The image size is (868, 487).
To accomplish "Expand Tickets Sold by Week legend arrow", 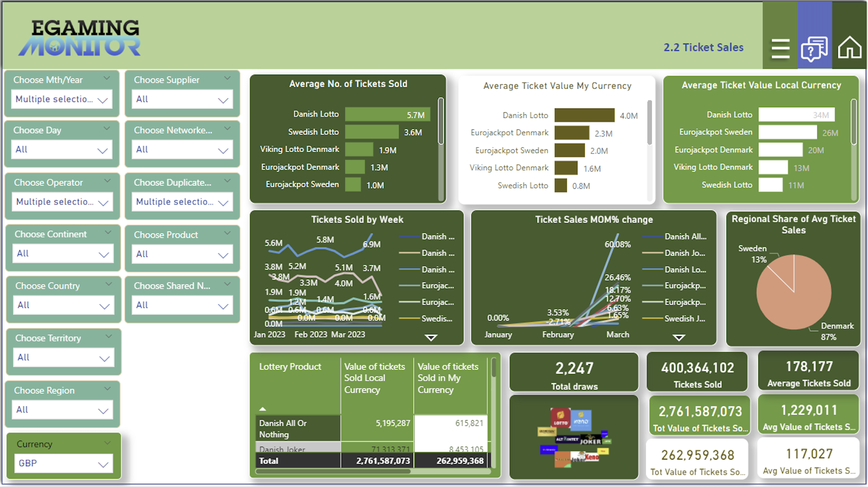I will tap(431, 338).
